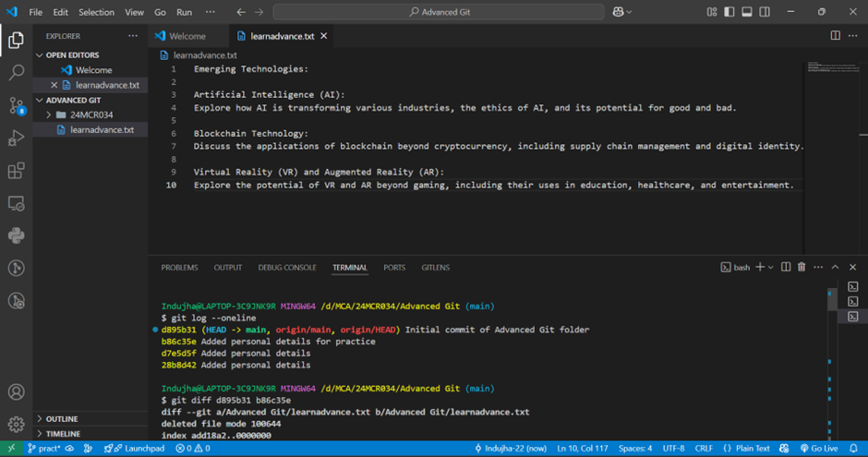
Task: Open Source Control view with badge
Action: pos(17,105)
